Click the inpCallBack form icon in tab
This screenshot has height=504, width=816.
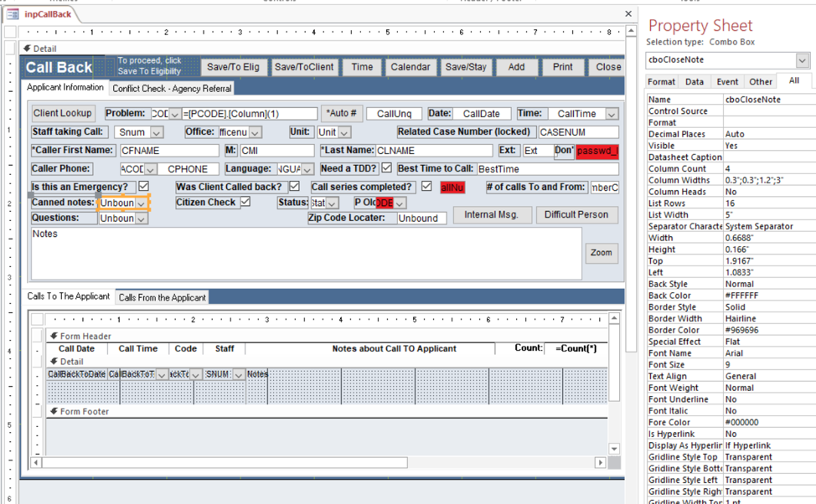click(13, 14)
